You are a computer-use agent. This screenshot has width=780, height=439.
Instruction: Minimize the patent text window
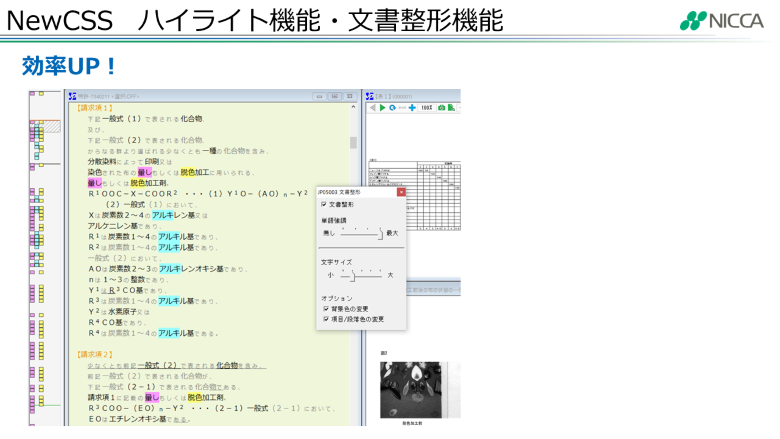319,96
